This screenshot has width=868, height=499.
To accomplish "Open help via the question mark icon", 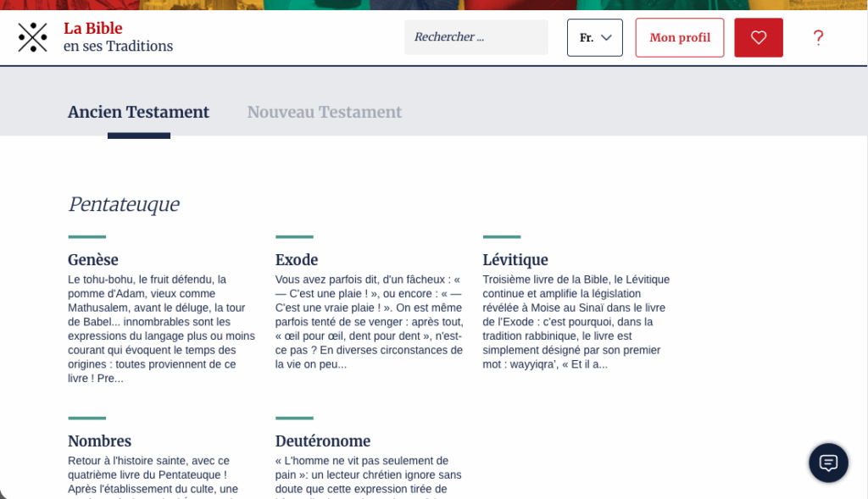I will (818, 37).
